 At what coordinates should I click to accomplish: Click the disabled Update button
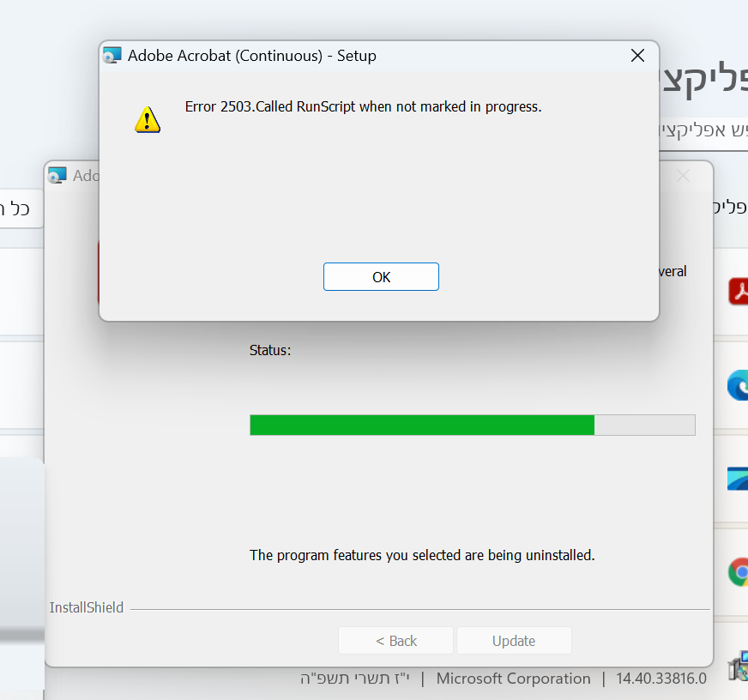514,640
